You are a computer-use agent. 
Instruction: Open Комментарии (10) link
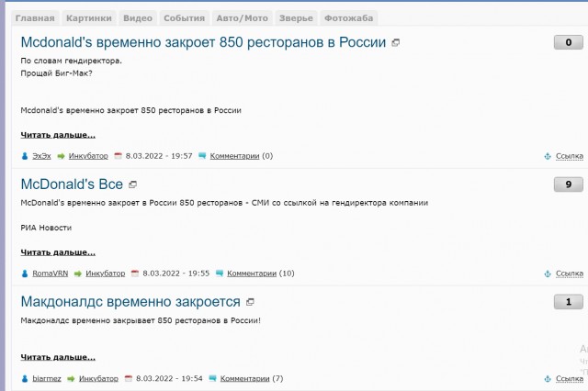click(252, 274)
